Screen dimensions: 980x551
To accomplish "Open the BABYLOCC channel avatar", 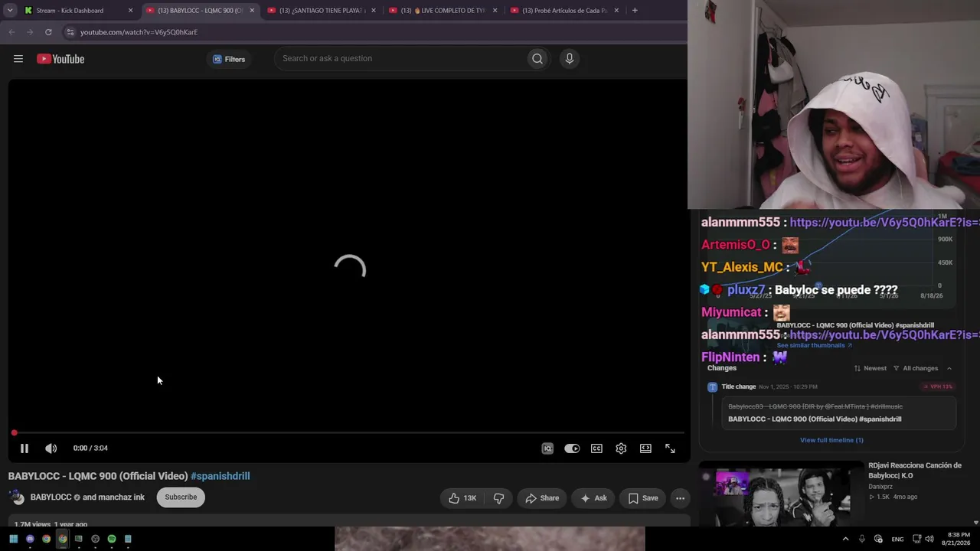I will [16, 497].
